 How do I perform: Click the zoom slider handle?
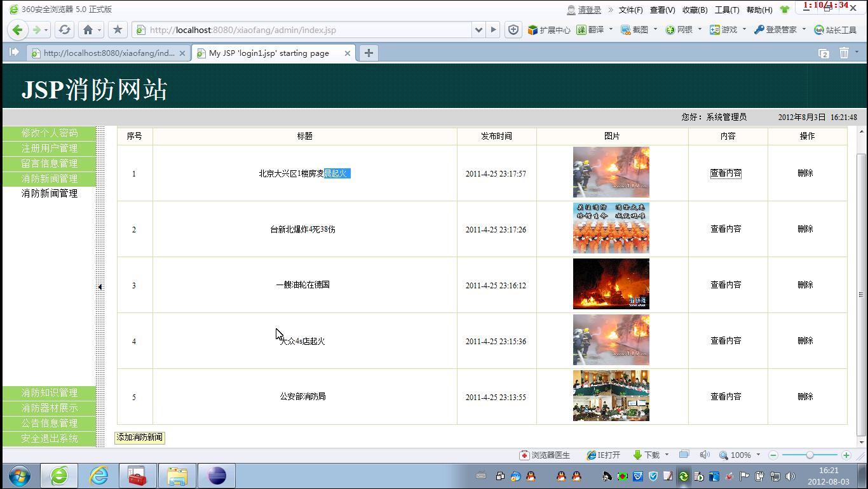tap(810, 455)
